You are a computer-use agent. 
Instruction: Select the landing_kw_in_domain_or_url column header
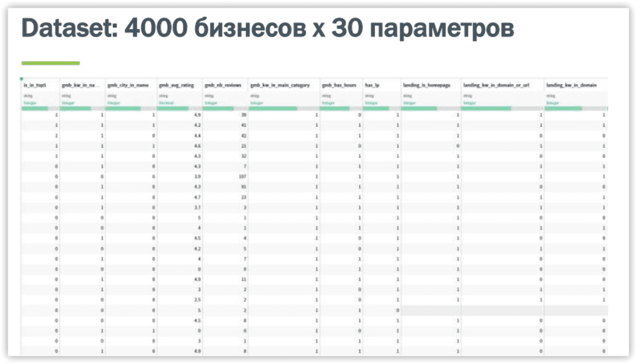(x=497, y=85)
